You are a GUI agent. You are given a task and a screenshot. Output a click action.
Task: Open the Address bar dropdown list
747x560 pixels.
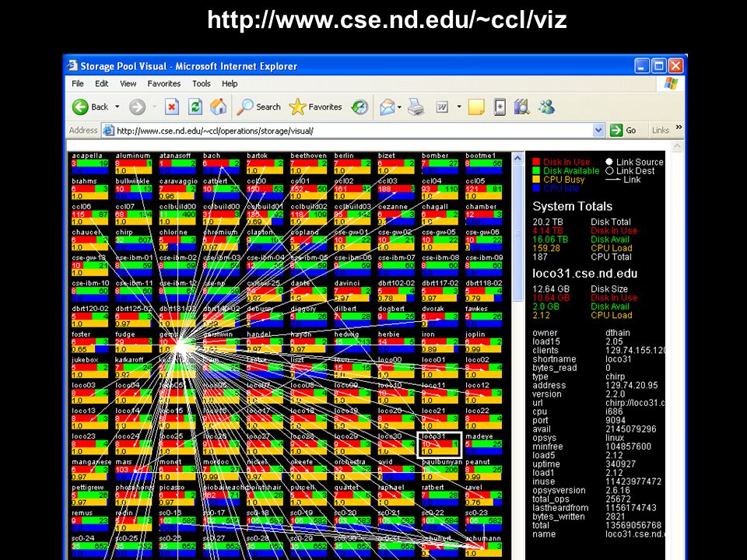tap(598, 130)
